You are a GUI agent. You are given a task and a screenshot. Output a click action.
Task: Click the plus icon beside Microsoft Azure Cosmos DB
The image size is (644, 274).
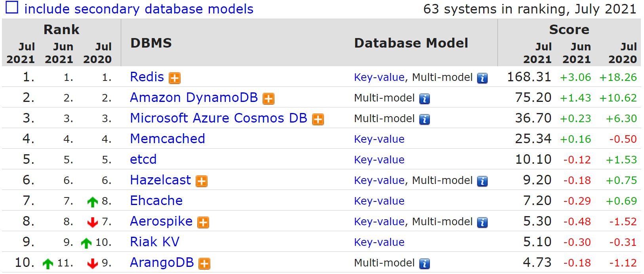[x=318, y=119]
